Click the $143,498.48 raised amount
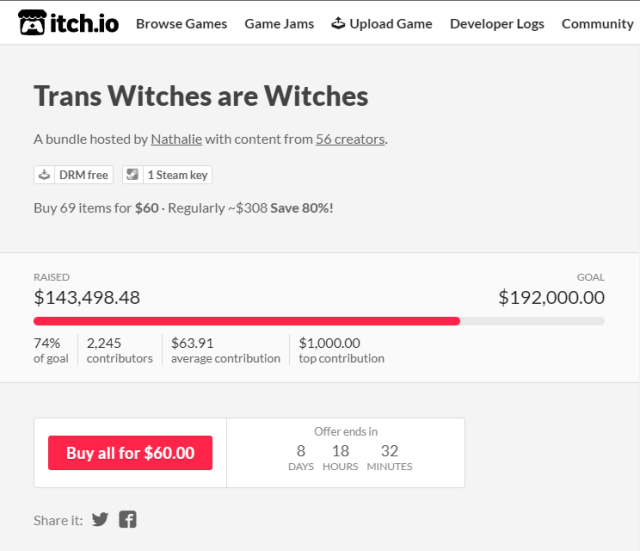The height and width of the screenshot is (551, 640). [87, 297]
